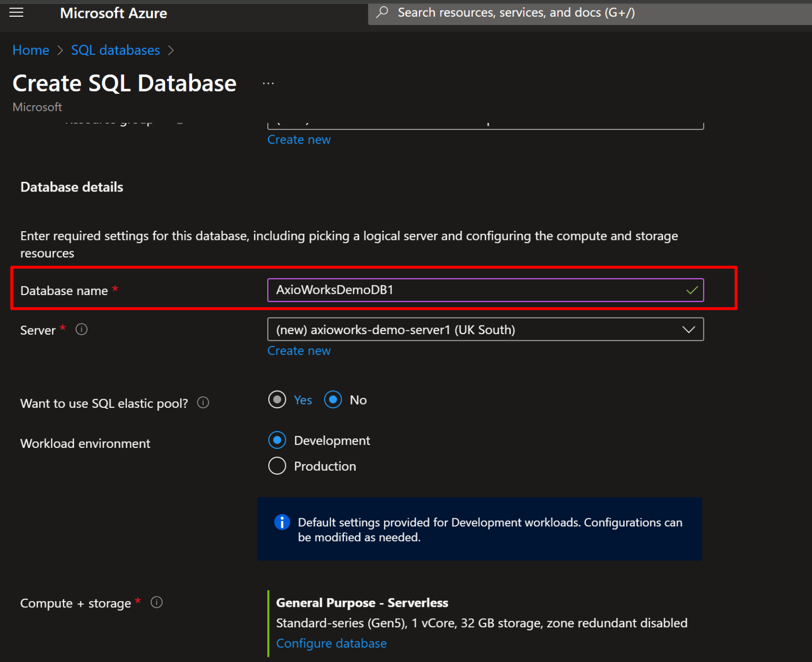Click the info icon beside Compute + storage
The image size is (812, 662).
pyautogui.click(x=157, y=602)
